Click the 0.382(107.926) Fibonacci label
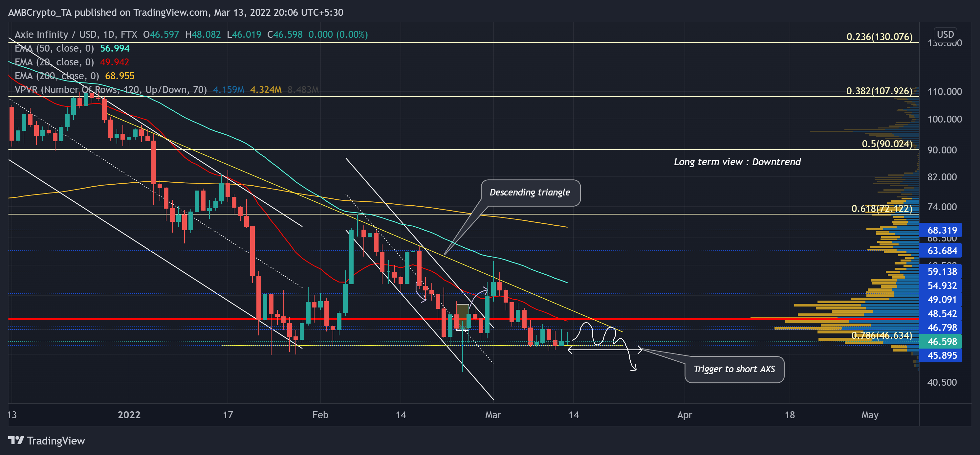The width and height of the screenshot is (980, 455). pos(879,91)
